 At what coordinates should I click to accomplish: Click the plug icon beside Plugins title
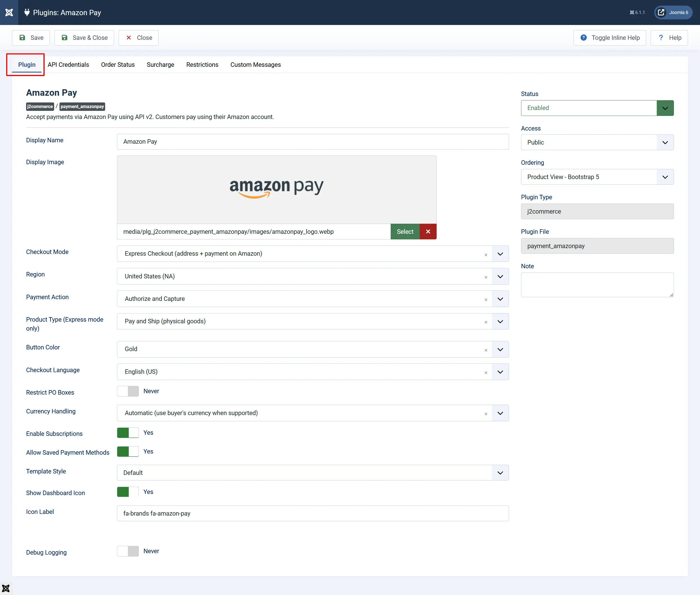pos(27,12)
